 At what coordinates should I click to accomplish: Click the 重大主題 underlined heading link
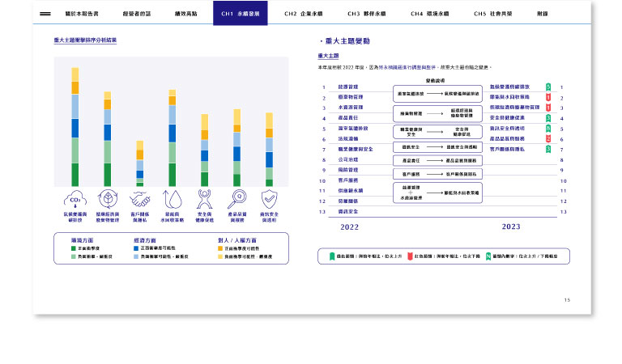[x=328, y=56]
